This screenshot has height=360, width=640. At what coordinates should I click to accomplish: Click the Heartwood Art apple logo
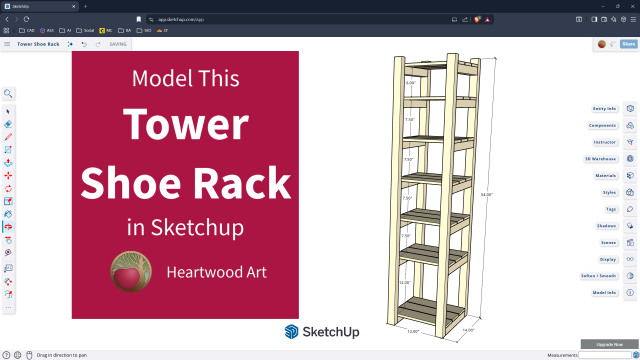(x=131, y=271)
